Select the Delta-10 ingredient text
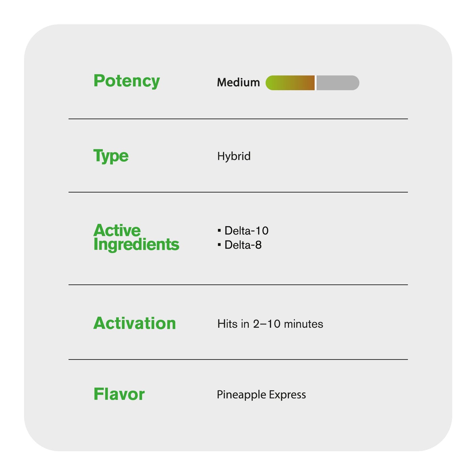 pos(246,231)
